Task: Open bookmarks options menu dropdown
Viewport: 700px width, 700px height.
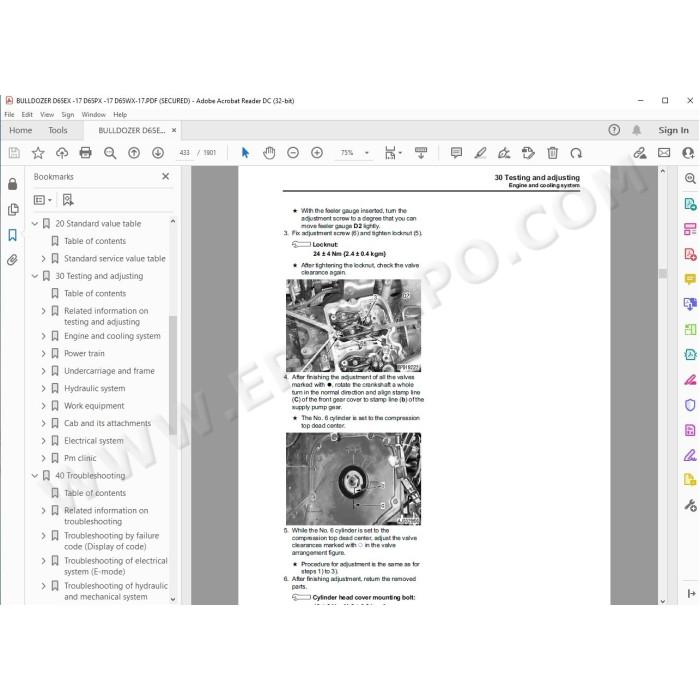Action: pyautogui.click(x=43, y=200)
